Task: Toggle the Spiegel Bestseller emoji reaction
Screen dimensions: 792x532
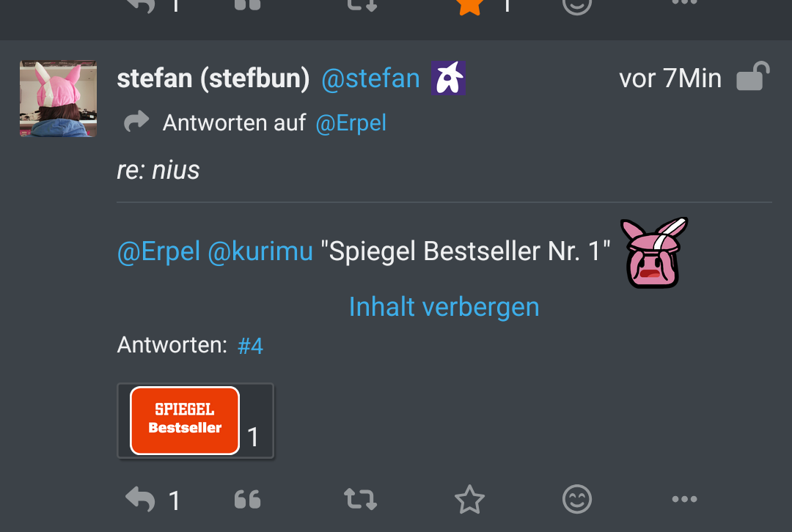Action: (195, 421)
